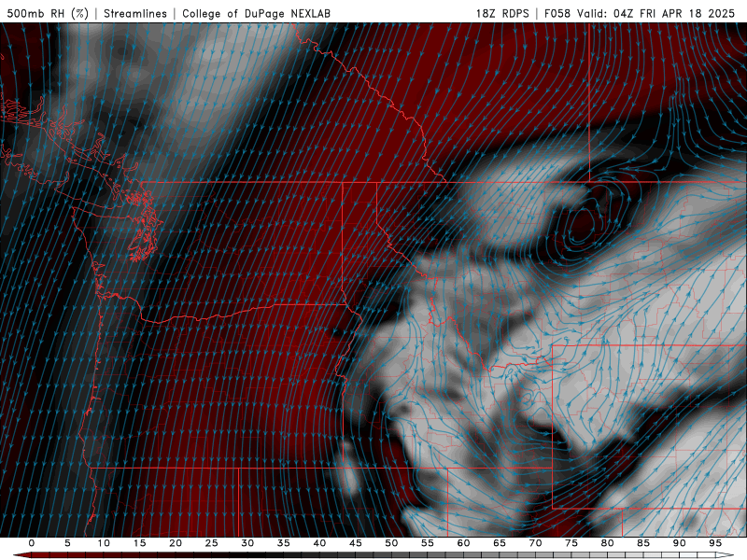Click the colorbar label '80'

click(x=607, y=543)
